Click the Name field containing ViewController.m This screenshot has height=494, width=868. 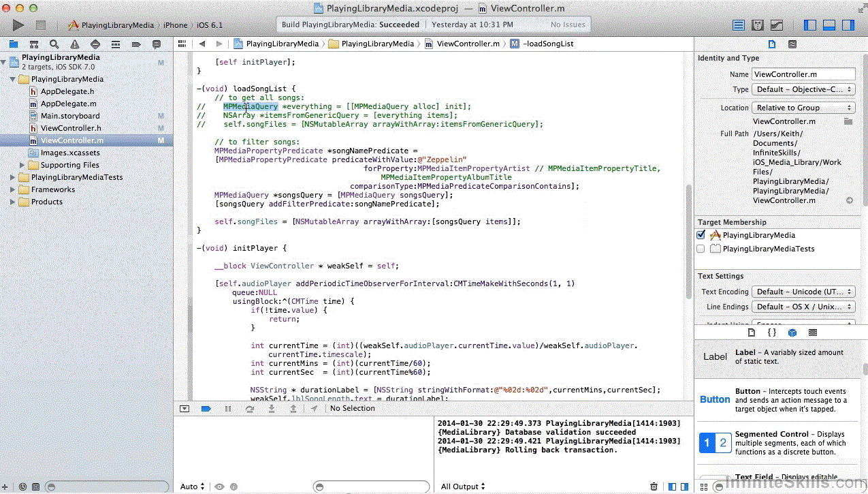click(803, 74)
